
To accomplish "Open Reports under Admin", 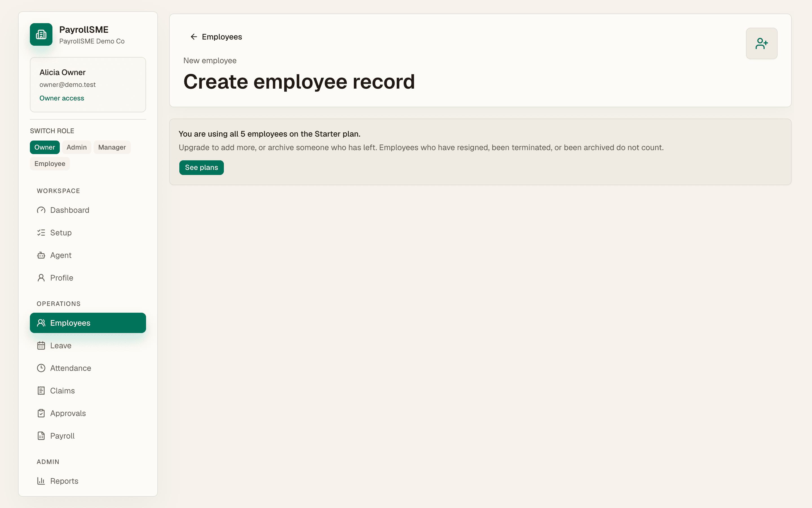I will coord(88,481).
